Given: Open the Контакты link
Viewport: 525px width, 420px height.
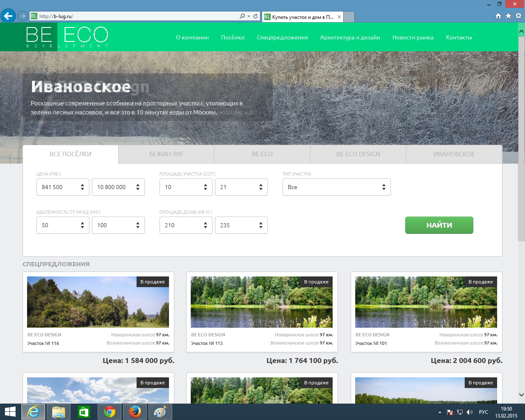Looking at the screenshot, I should point(459,37).
